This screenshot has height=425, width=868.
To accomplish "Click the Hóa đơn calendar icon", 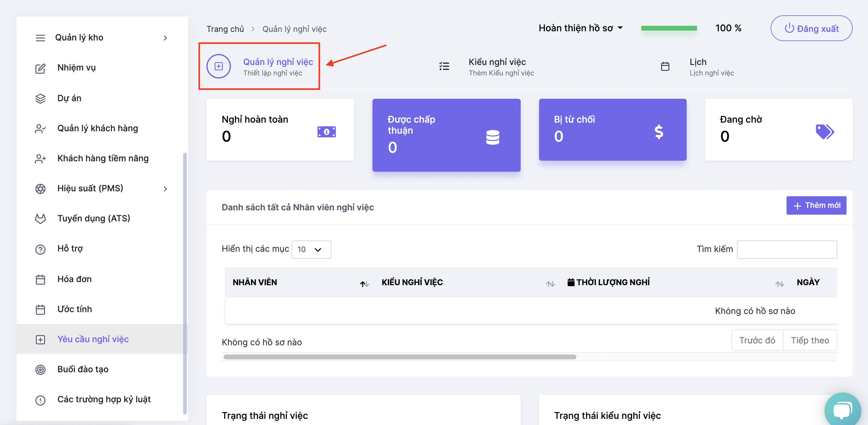I will click(x=40, y=280).
